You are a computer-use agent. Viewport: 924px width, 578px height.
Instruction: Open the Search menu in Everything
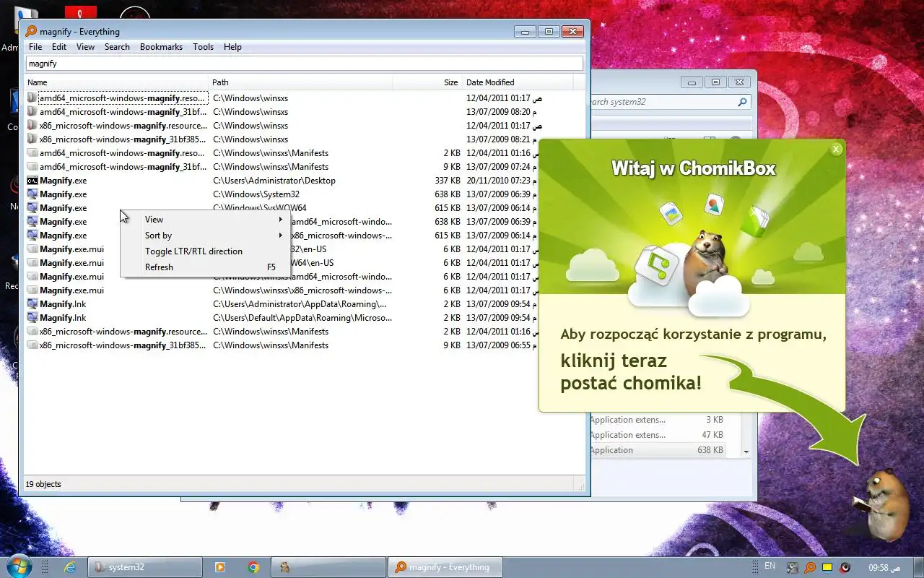pyautogui.click(x=117, y=47)
